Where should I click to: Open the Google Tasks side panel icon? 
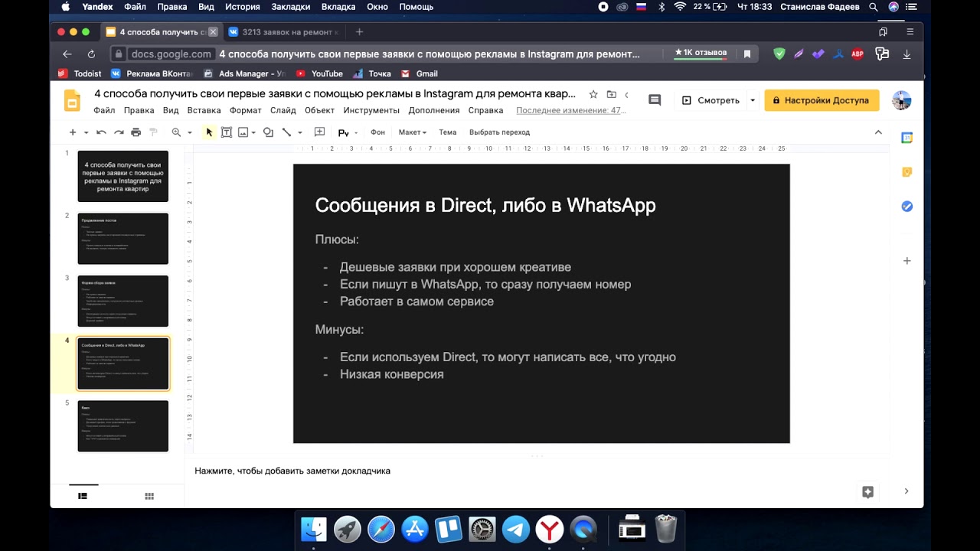906,207
